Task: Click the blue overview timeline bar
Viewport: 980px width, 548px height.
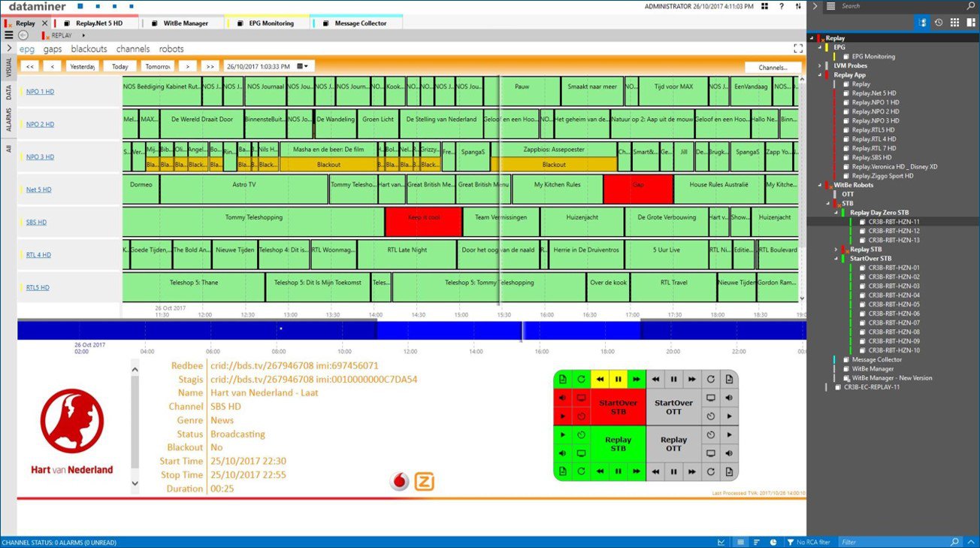Action: (x=411, y=330)
